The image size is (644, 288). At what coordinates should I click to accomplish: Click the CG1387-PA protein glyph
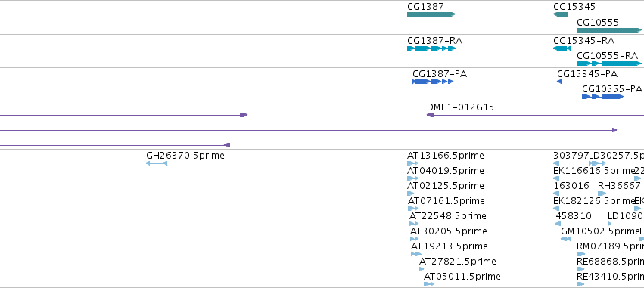(x=433, y=82)
